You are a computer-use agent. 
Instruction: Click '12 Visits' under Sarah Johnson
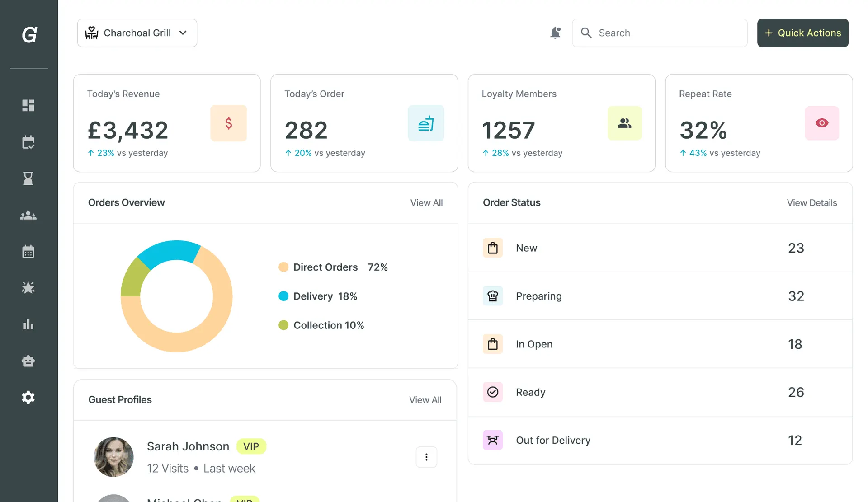coord(168,469)
